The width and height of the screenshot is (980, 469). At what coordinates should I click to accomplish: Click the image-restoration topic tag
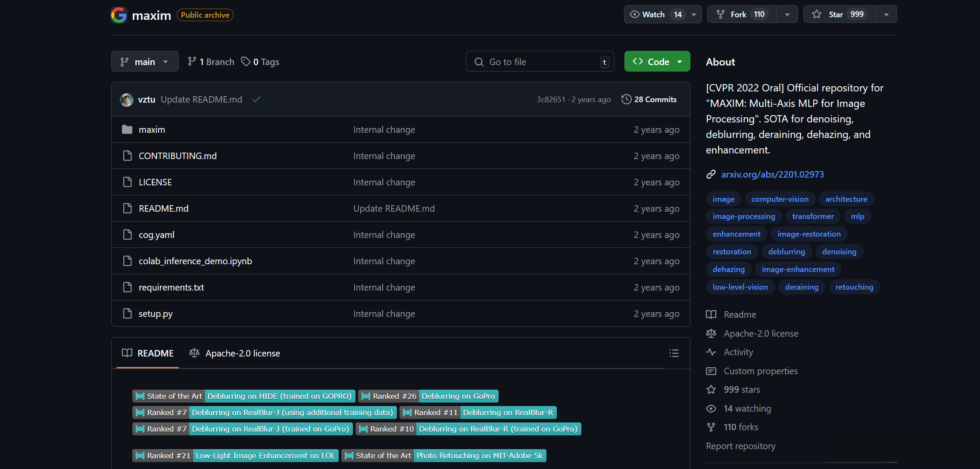point(808,234)
